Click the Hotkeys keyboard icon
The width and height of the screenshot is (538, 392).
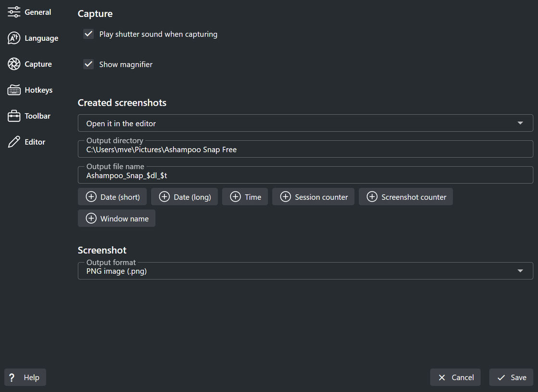14,90
